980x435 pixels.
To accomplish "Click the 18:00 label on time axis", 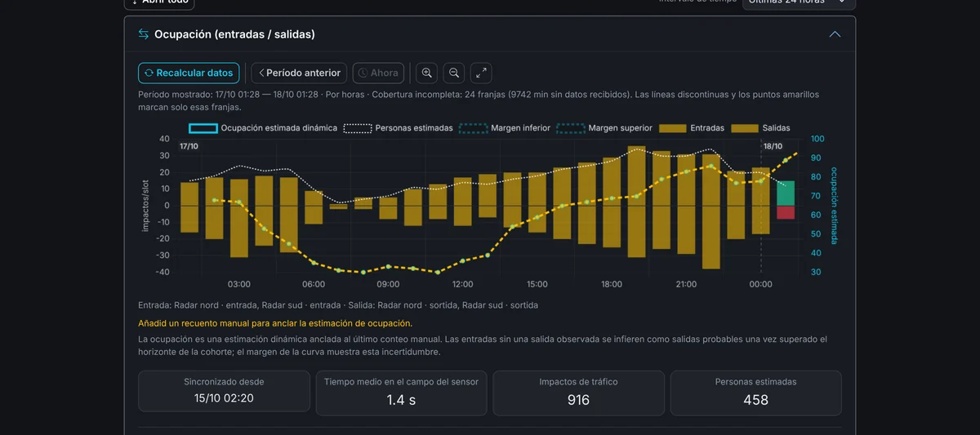I will (612, 284).
